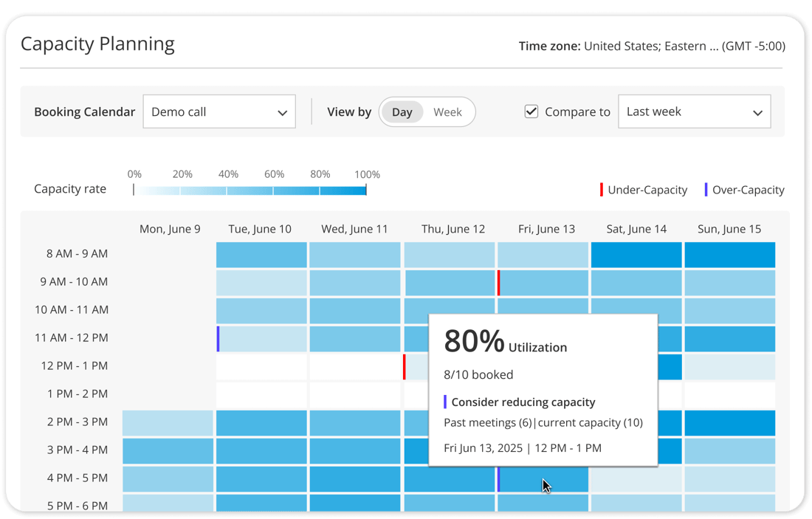Select the Sunday 8 AM heatmap cell
812x519 pixels.
pyautogui.click(x=729, y=253)
